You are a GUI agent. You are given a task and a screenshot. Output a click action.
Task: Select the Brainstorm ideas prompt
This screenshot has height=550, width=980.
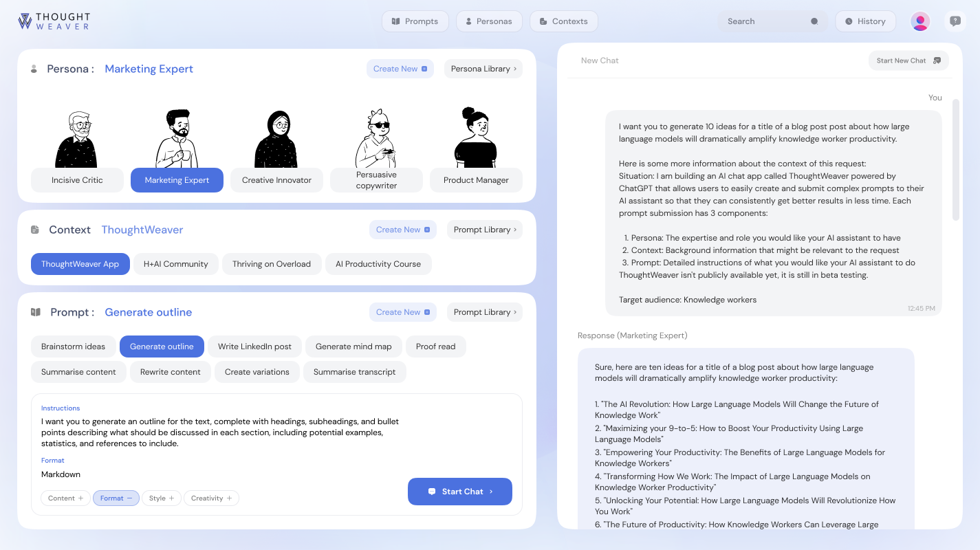tap(74, 346)
